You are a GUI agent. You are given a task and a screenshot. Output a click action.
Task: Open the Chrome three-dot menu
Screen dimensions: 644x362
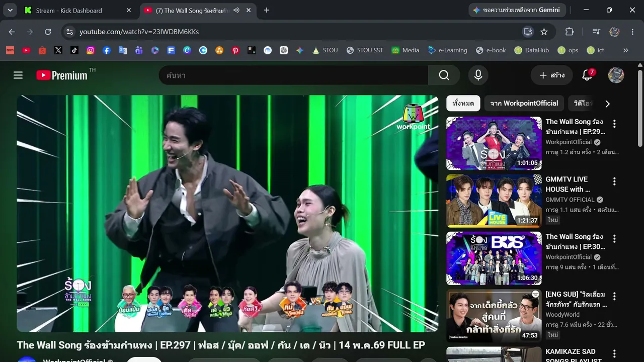[632, 32]
